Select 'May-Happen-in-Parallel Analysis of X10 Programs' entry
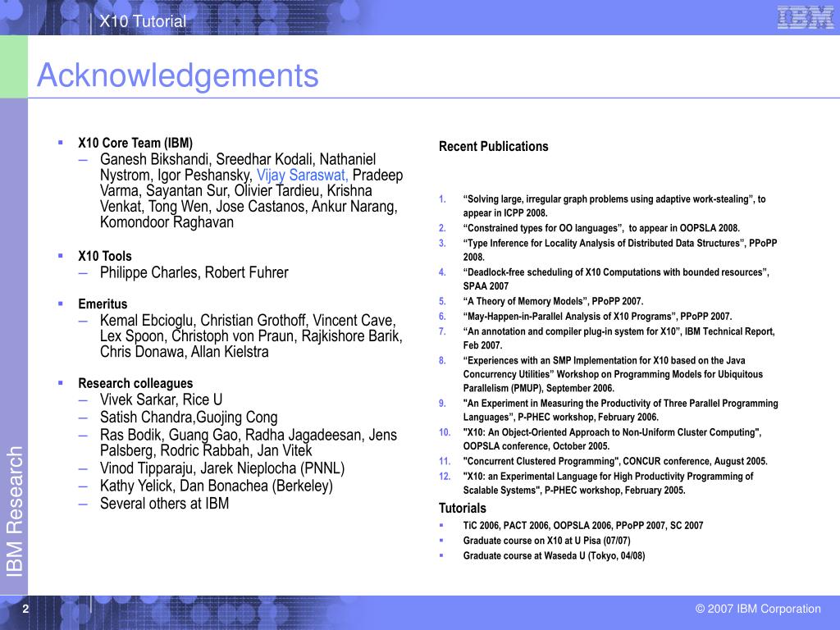 point(597,316)
